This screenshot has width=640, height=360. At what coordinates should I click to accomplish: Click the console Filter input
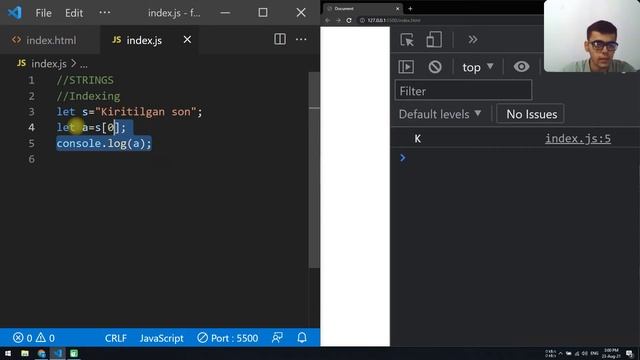click(x=463, y=91)
